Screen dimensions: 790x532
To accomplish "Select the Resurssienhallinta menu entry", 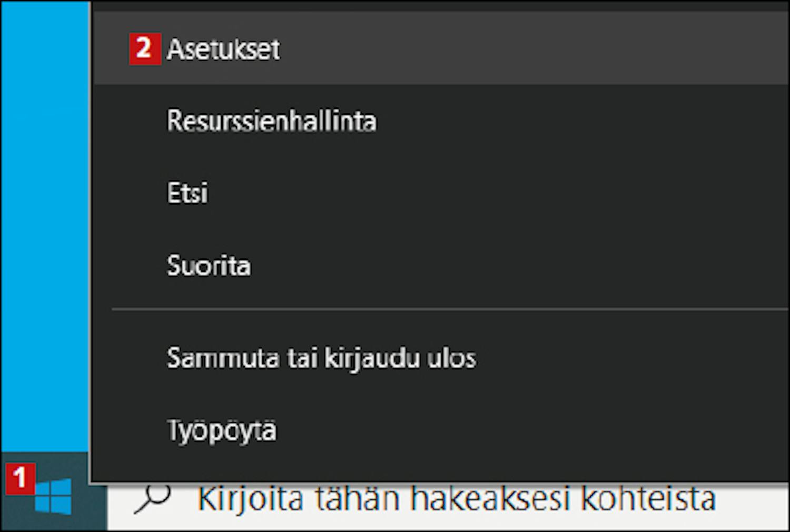I will (x=441, y=121).
